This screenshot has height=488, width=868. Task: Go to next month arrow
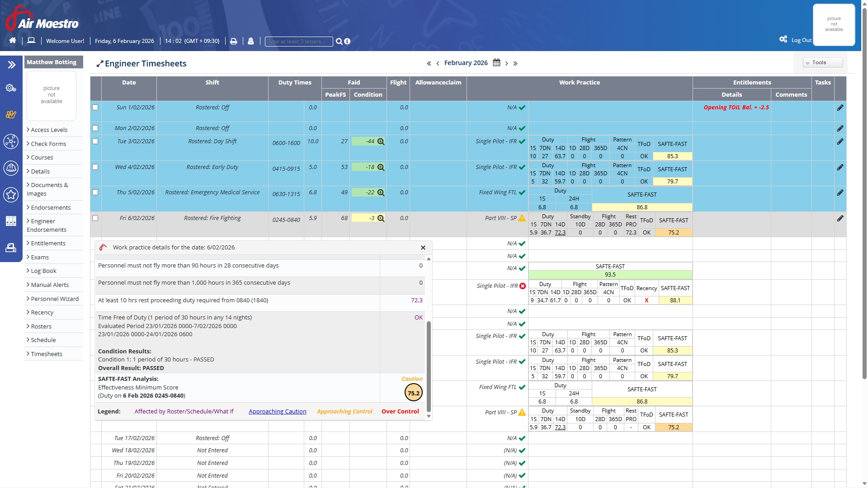[506, 63]
